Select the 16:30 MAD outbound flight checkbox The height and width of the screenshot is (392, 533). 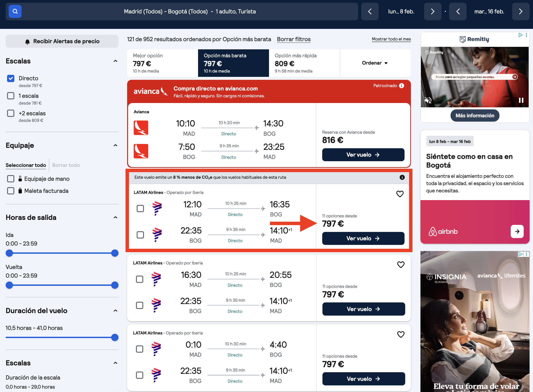coord(140,279)
